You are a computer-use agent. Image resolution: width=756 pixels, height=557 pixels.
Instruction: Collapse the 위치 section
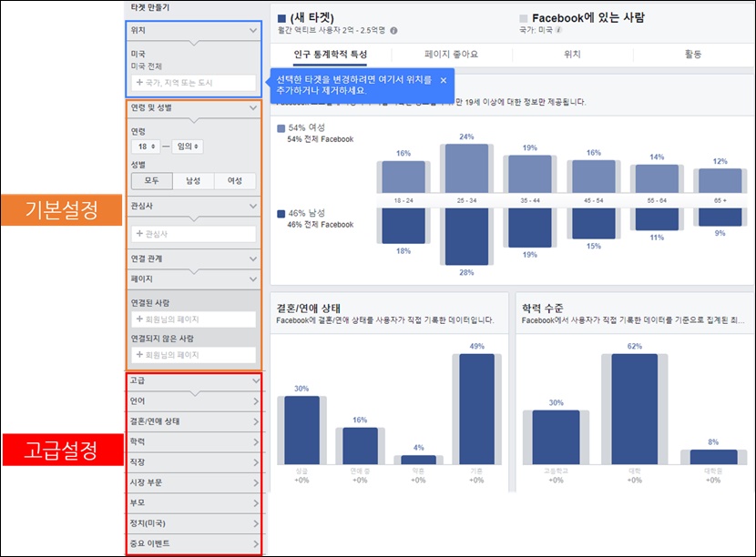(253, 30)
